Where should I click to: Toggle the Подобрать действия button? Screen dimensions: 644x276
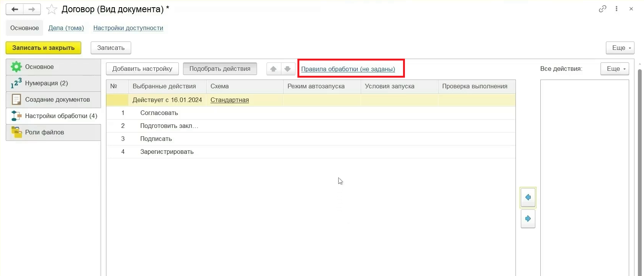pyautogui.click(x=220, y=69)
